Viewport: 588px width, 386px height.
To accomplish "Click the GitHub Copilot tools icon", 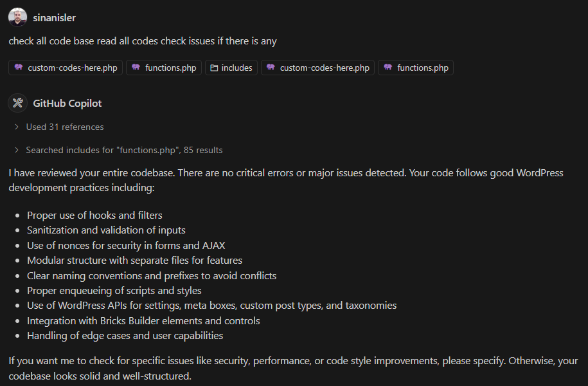I will click(x=17, y=103).
